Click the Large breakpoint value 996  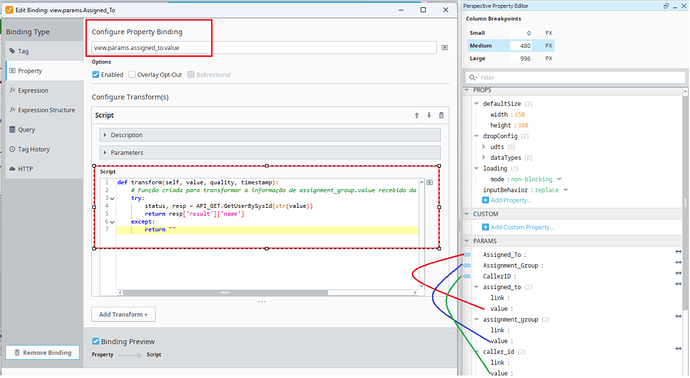tap(521, 59)
